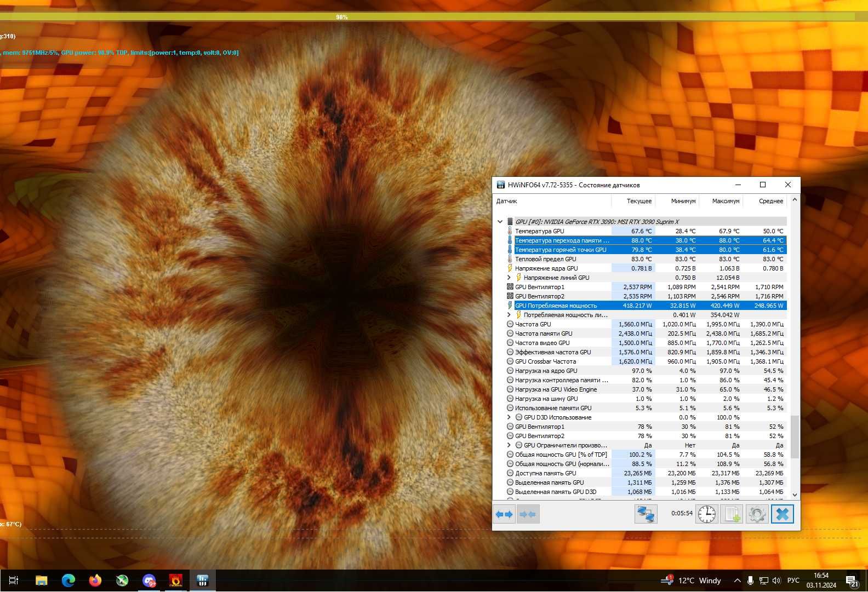Open the FurMark icon on the taskbar
868x592 pixels.
pos(175,580)
